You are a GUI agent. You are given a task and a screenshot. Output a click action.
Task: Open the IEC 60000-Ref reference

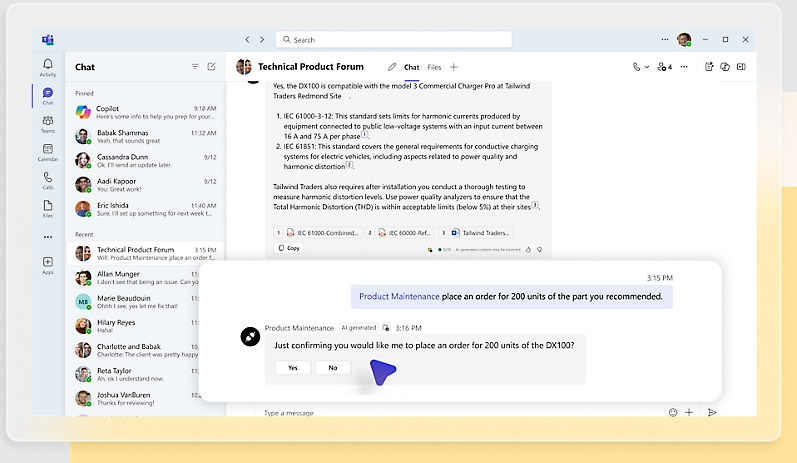pyautogui.click(x=400, y=233)
